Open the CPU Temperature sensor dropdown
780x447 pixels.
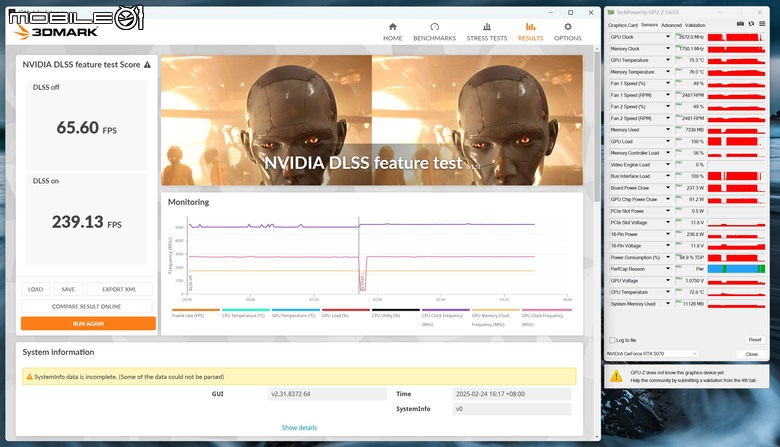[668, 292]
